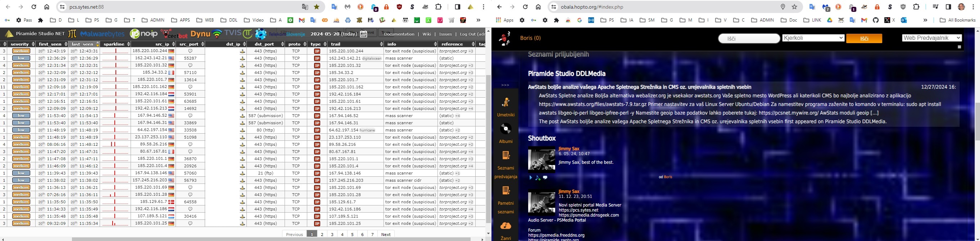Click the no-ip logo in header
Image resolution: width=980 pixels, height=241 pixels.
pos(144,34)
